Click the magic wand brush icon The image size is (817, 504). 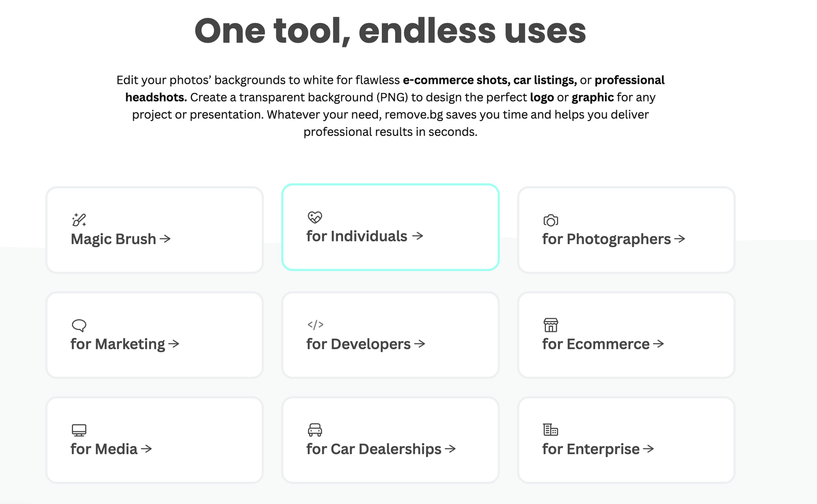click(79, 220)
